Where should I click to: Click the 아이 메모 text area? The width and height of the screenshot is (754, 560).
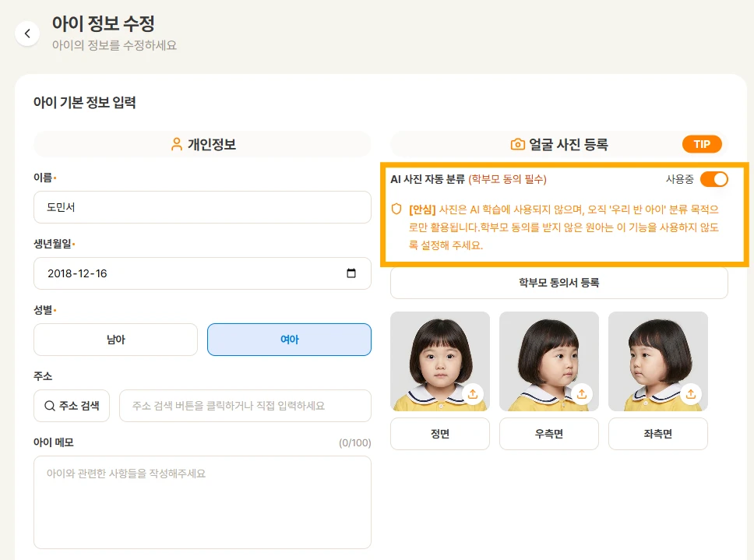pos(203,502)
